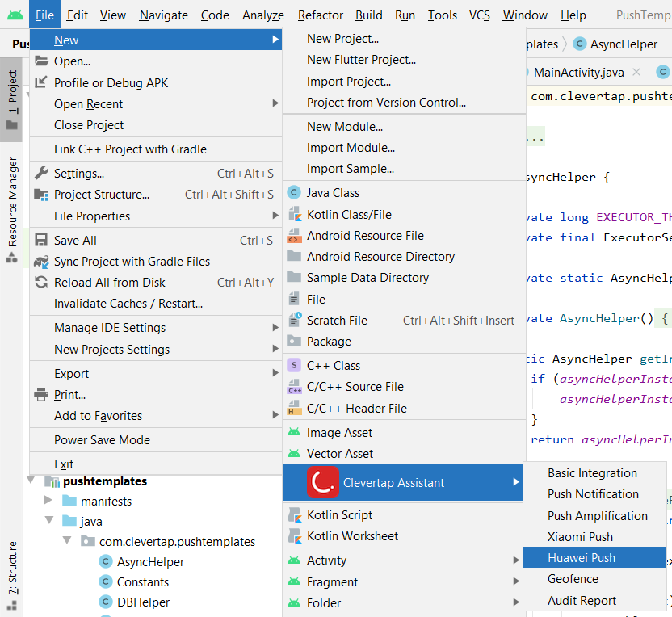
Task: Collapse the java folder node
Action: click(49, 520)
